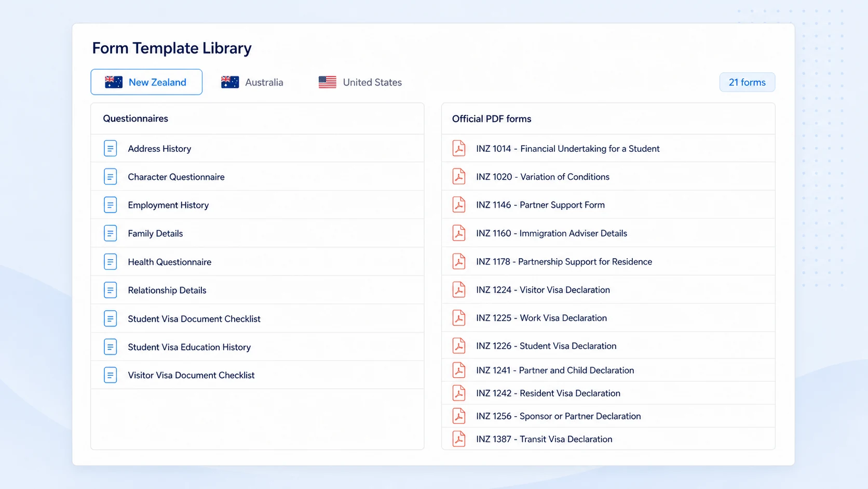This screenshot has height=489, width=868.
Task: Click the Form Template Library title
Action: (172, 48)
